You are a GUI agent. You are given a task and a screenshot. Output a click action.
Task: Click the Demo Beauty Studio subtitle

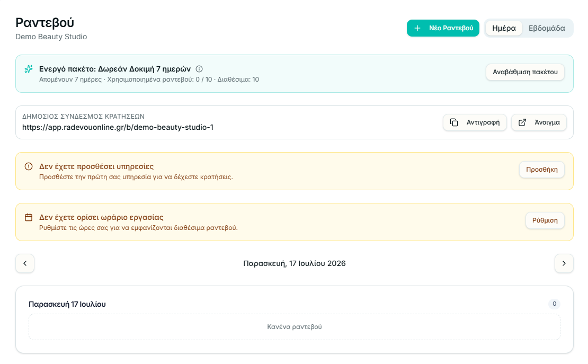pyautogui.click(x=51, y=37)
